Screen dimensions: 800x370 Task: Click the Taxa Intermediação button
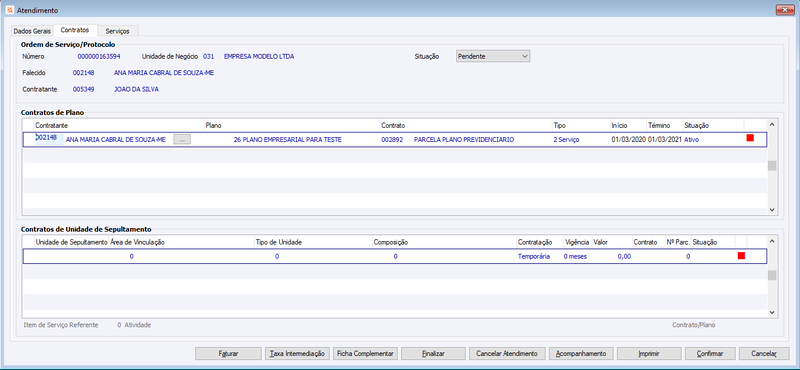coord(297,353)
